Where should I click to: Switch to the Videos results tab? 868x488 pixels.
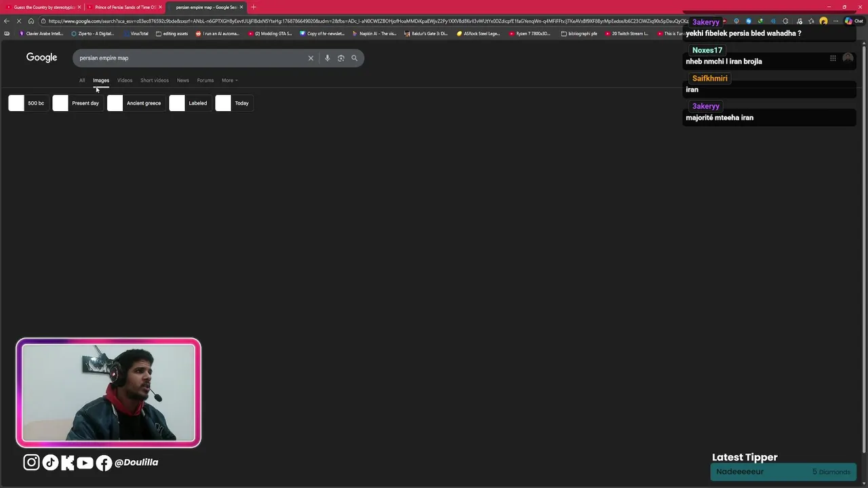[125, 80]
